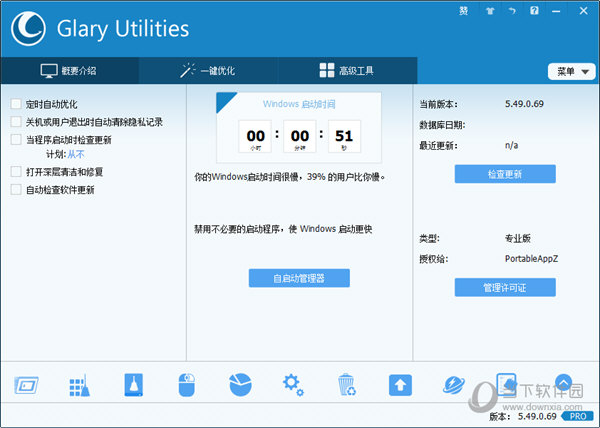This screenshot has height=428, width=600.
Task: Click the round up-chevron icon in bottom dock
Action: (563, 382)
